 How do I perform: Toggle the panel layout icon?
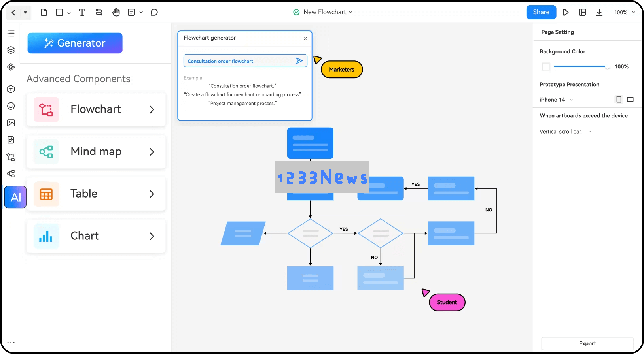[x=582, y=12]
